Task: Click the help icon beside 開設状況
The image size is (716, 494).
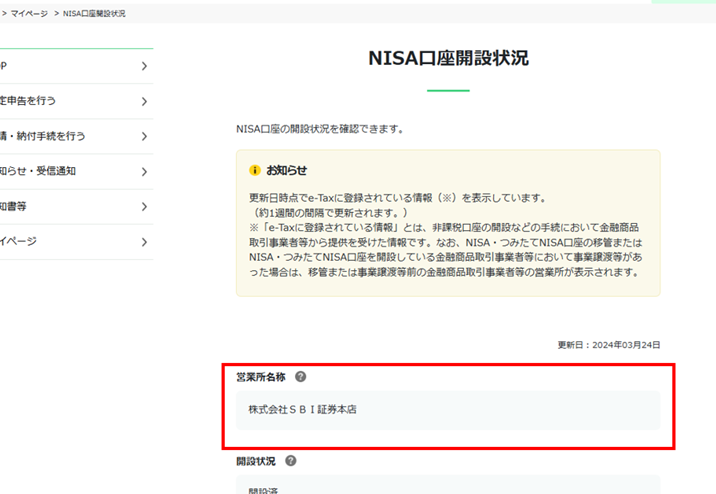Action: [x=290, y=461]
